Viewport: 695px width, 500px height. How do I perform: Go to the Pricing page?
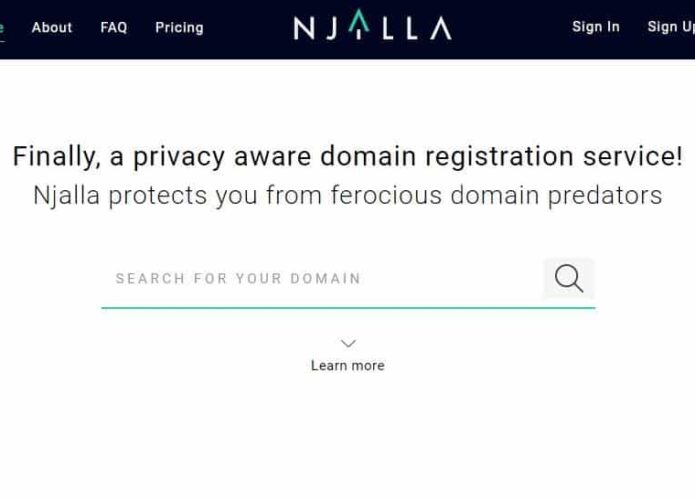point(180,28)
